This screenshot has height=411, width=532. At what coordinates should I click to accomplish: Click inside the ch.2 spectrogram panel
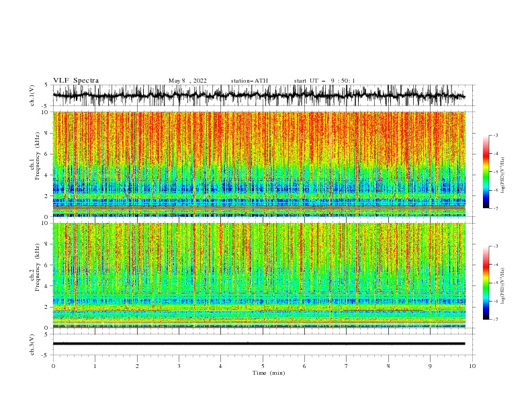click(259, 275)
